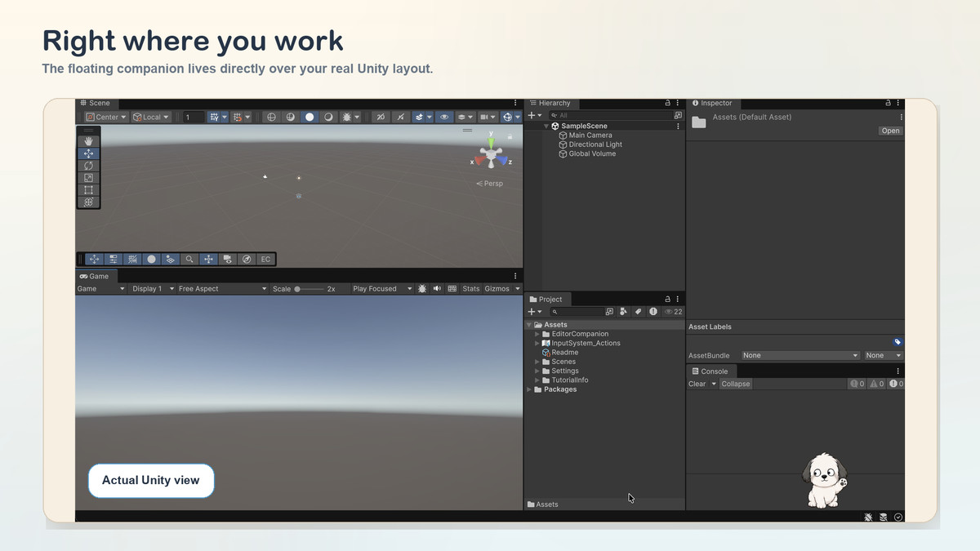980x551 pixels.
Task: Lock the Inspector panel
Action: coord(889,103)
